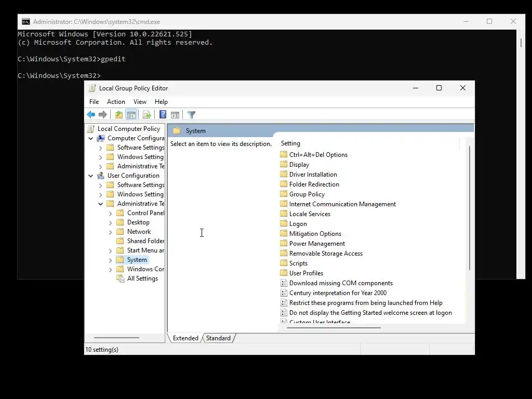Click the settings list horizontal scrollbar
Screen dimensions: 532x399
point(334,328)
